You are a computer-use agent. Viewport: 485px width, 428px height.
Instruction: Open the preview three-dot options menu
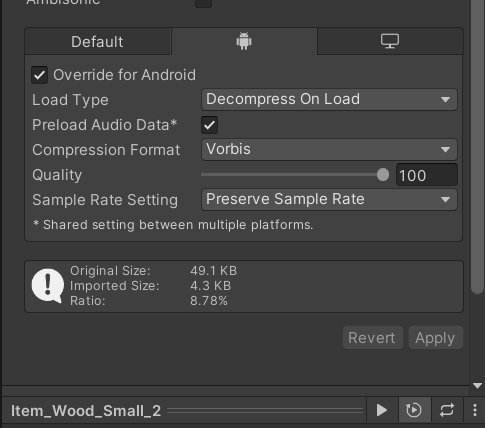point(475,410)
